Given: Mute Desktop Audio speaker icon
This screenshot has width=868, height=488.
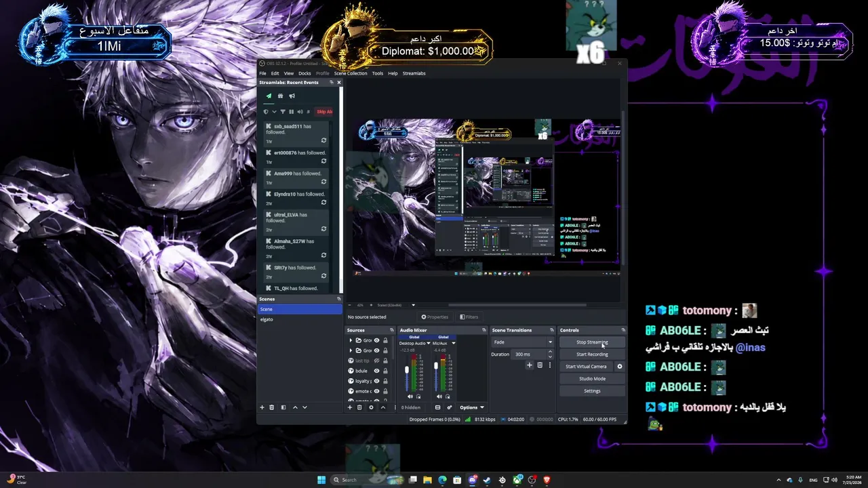Looking at the screenshot, I should [x=410, y=396].
